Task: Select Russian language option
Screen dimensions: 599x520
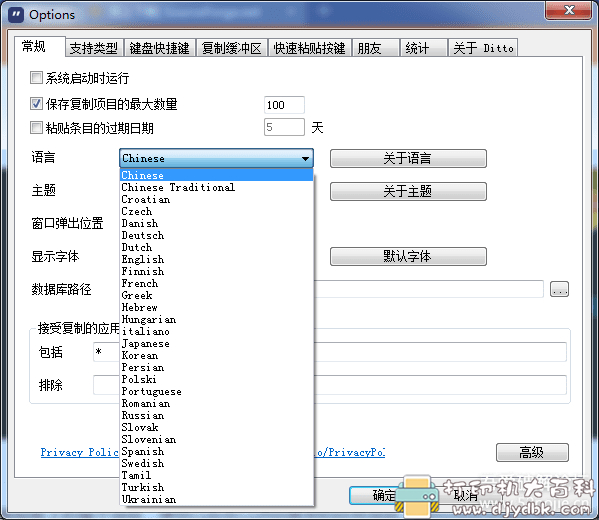Action: (x=217, y=415)
